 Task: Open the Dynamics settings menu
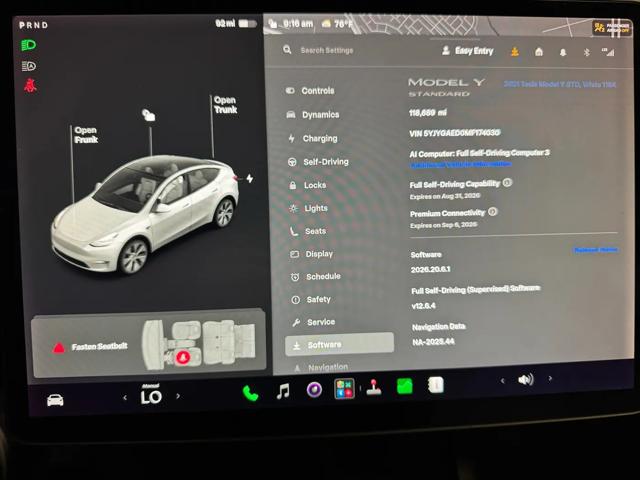point(313,115)
